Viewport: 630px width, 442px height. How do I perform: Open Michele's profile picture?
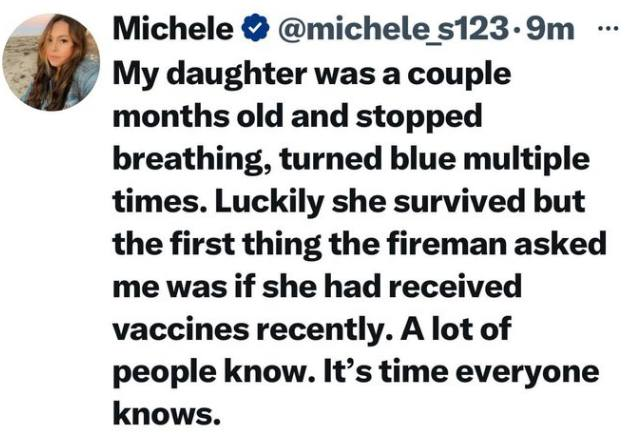pos(51,62)
